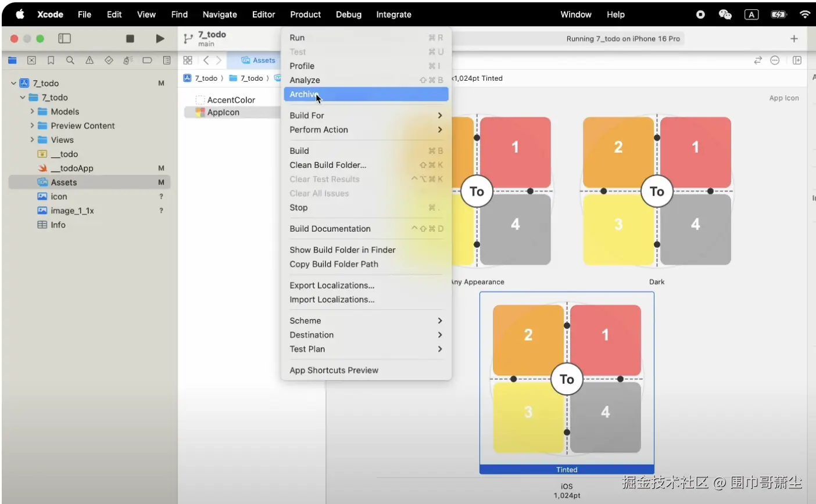Check the battery status icon
816x504 pixels.
pyautogui.click(x=778, y=15)
